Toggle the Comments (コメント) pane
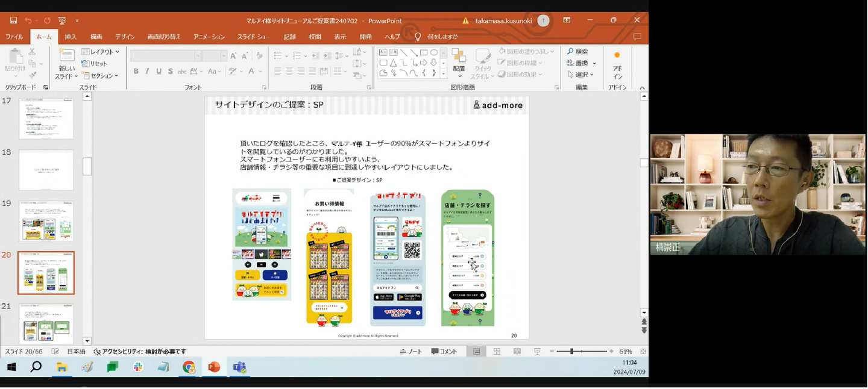The image size is (868, 389). click(444, 352)
